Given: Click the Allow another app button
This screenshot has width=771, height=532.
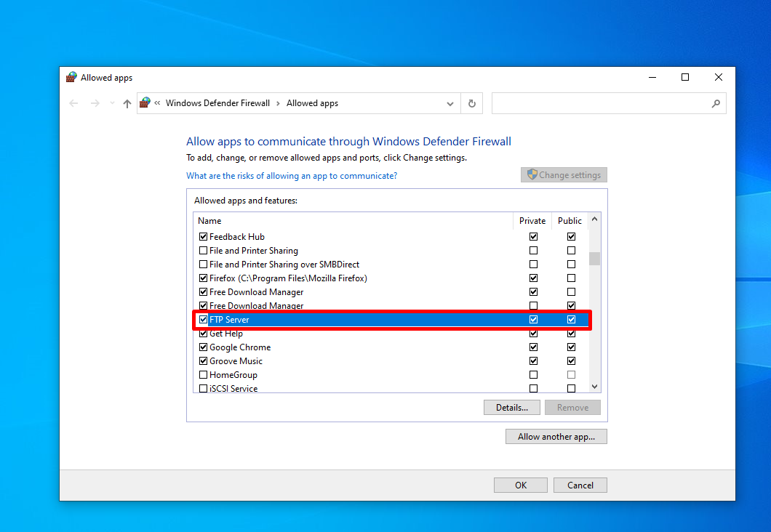Looking at the screenshot, I should 556,437.
